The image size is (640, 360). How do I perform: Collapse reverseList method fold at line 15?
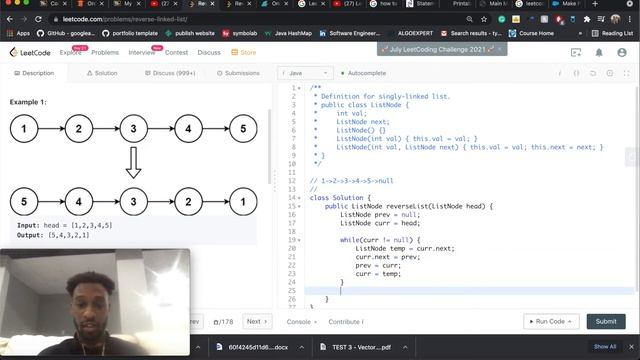[x=299, y=207]
